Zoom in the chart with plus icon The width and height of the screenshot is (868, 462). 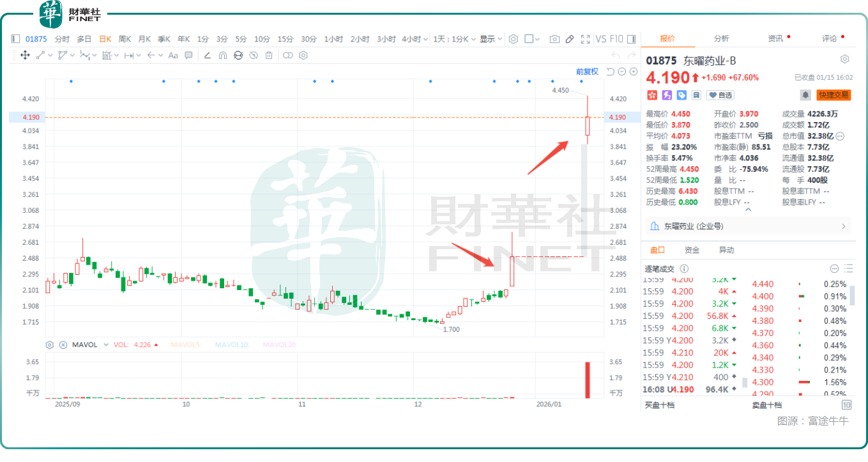pos(633,72)
